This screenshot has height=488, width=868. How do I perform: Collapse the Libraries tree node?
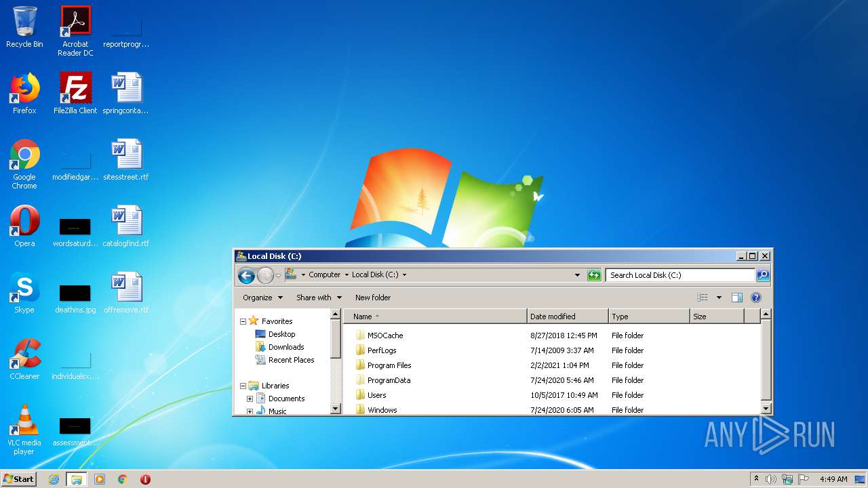tap(243, 386)
